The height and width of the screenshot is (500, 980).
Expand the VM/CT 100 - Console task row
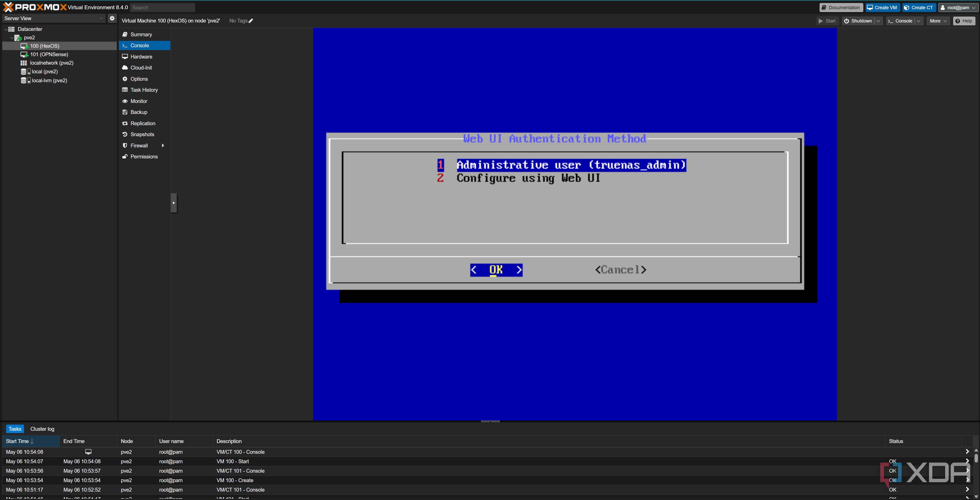tap(967, 452)
